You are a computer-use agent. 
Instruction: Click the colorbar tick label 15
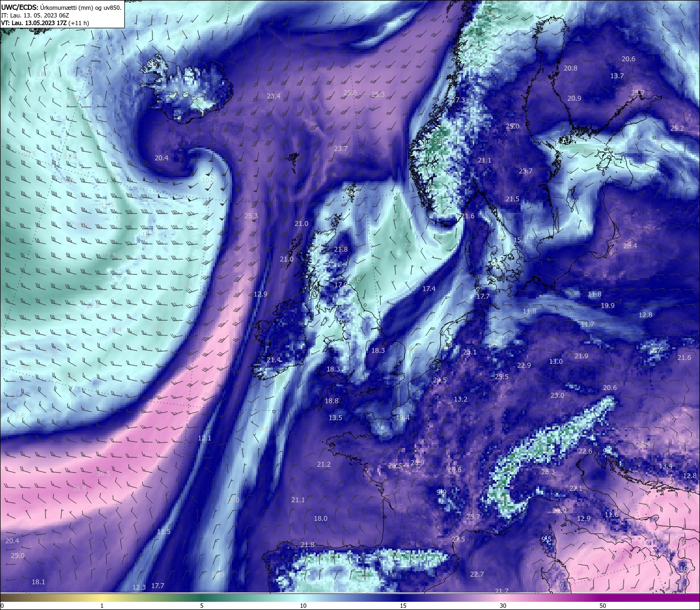click(x=403, y=606)
